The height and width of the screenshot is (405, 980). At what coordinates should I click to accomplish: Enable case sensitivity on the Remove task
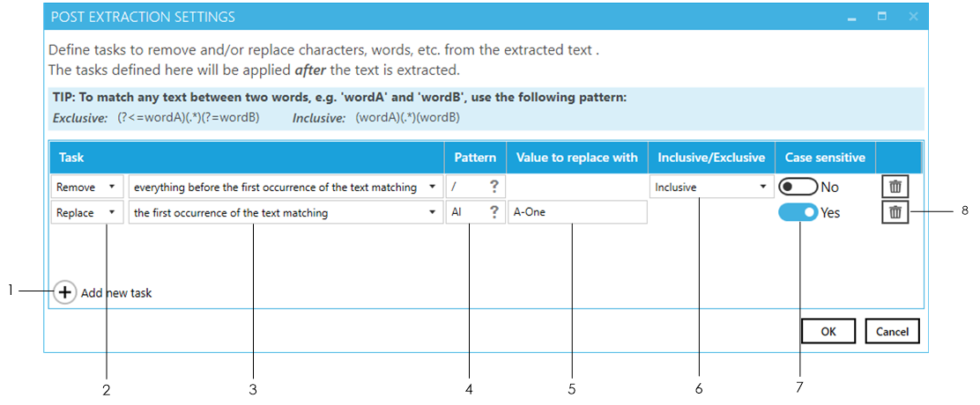[798, 187]
